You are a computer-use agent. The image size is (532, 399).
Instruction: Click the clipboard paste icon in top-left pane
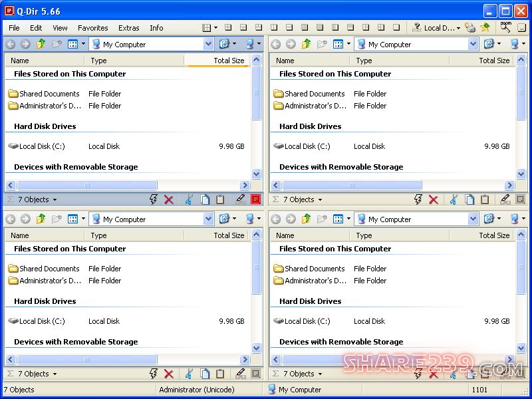[x=220, y=199]
